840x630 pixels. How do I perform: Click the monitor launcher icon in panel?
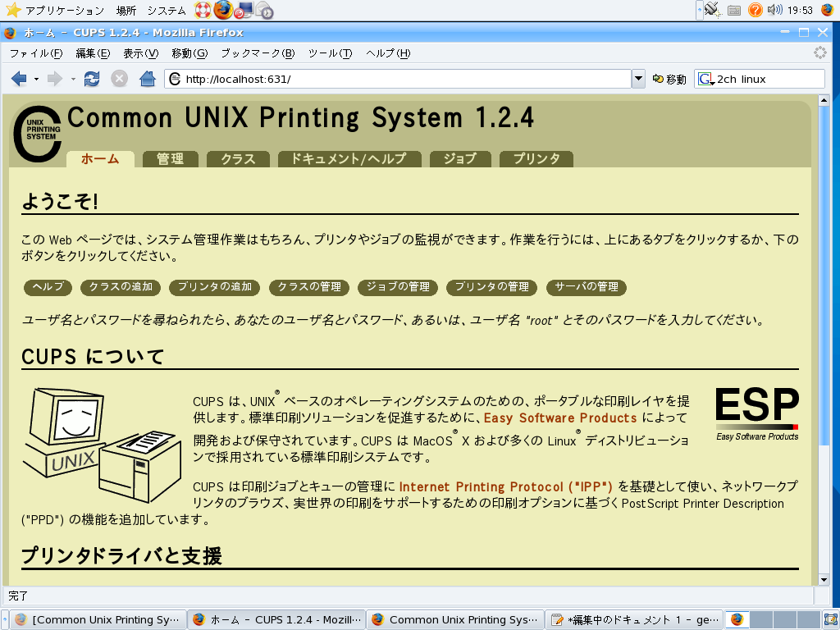(244, 10)
